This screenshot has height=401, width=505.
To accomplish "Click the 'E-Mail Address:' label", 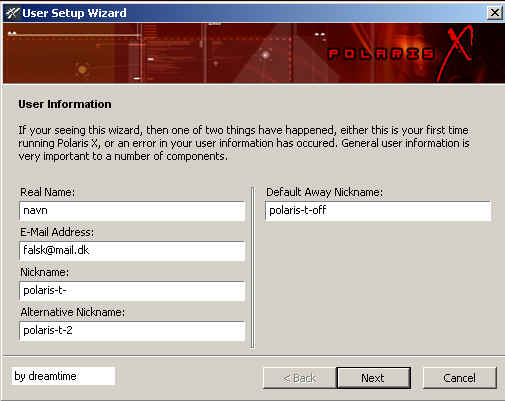I will (57, 232).
